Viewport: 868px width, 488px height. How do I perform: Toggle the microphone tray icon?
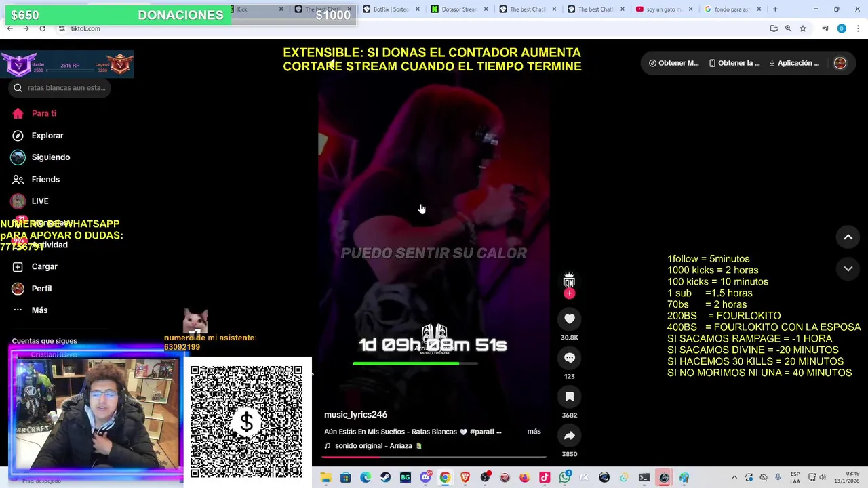click(778, 478)
